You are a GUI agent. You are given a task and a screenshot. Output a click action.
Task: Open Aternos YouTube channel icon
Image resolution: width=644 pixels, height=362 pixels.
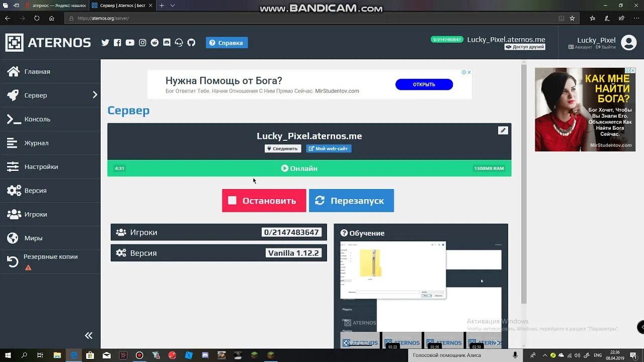130,43
